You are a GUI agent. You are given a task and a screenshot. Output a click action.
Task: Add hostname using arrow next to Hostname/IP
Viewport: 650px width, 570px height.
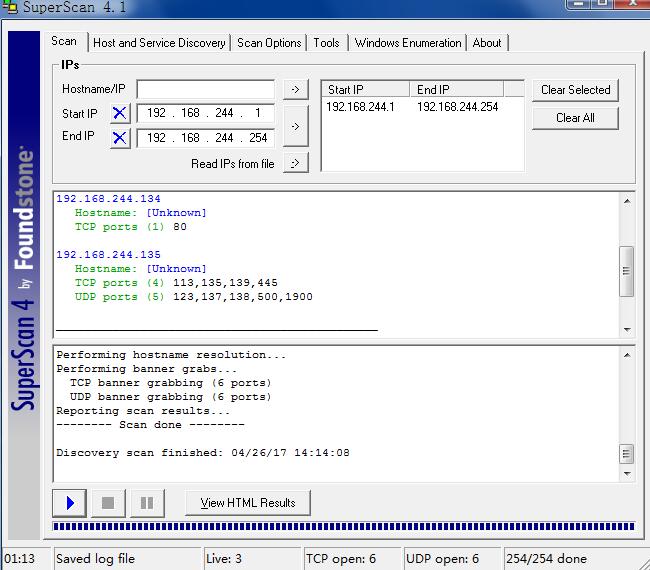(x=296, y=90)
